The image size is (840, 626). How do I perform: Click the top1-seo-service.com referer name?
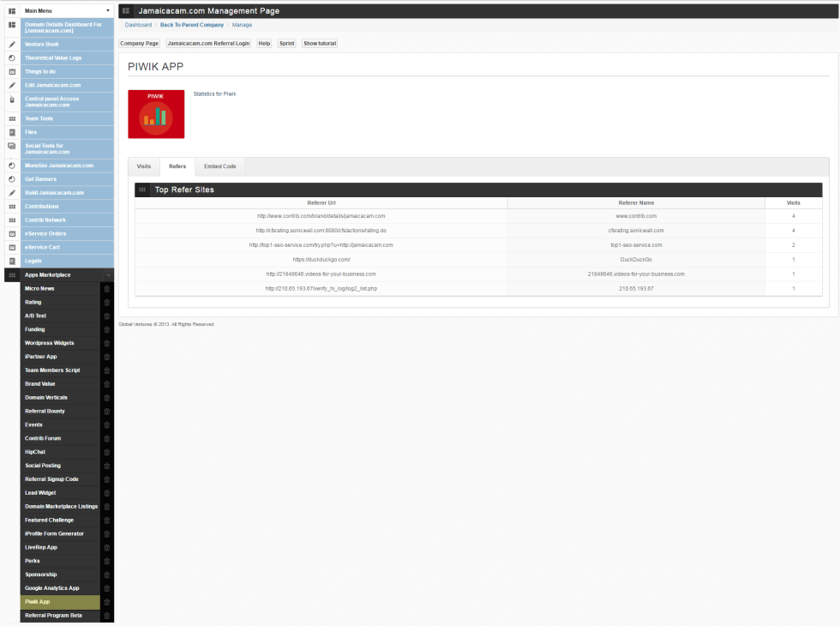pyautogui.click(x=636, y=245)
